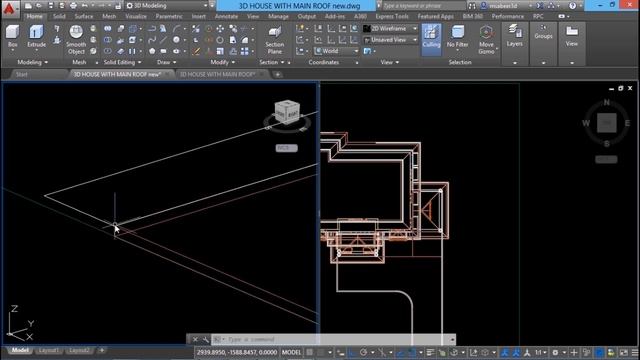Open status bar customization menu icon

point(635,352)
